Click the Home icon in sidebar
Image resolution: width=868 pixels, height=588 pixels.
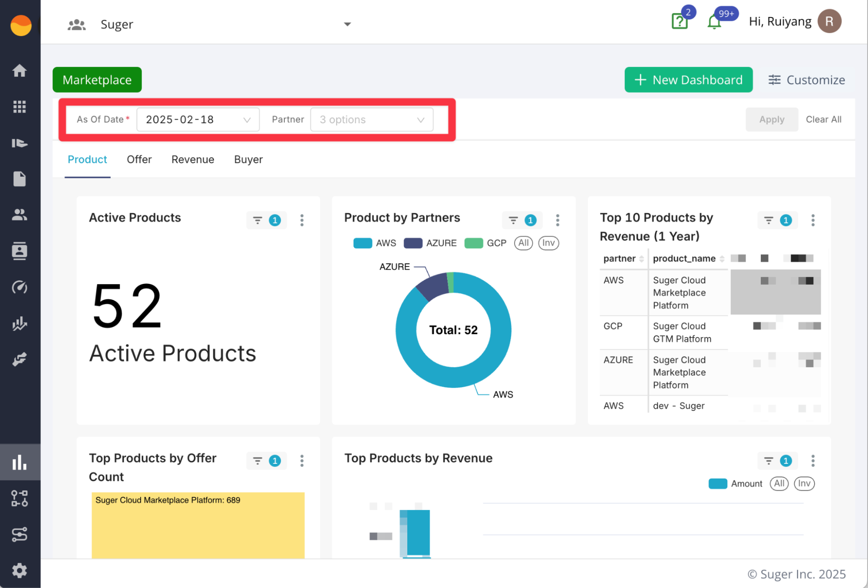coord(20,70)
